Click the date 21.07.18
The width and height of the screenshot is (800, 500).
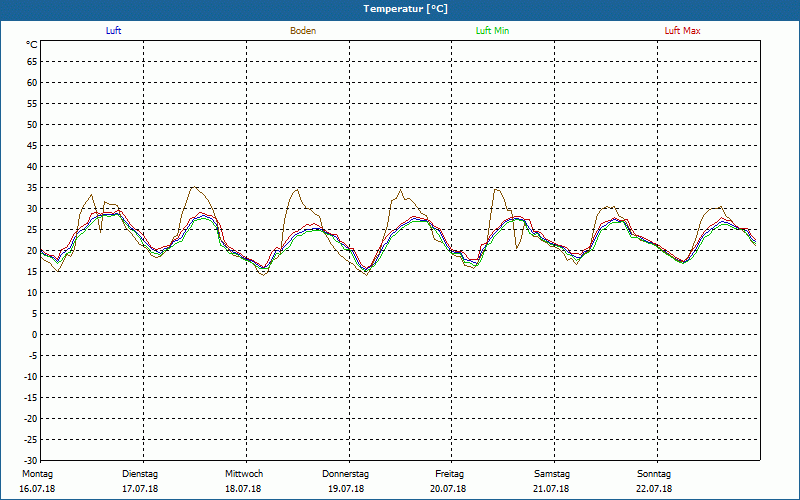[551, 489]
